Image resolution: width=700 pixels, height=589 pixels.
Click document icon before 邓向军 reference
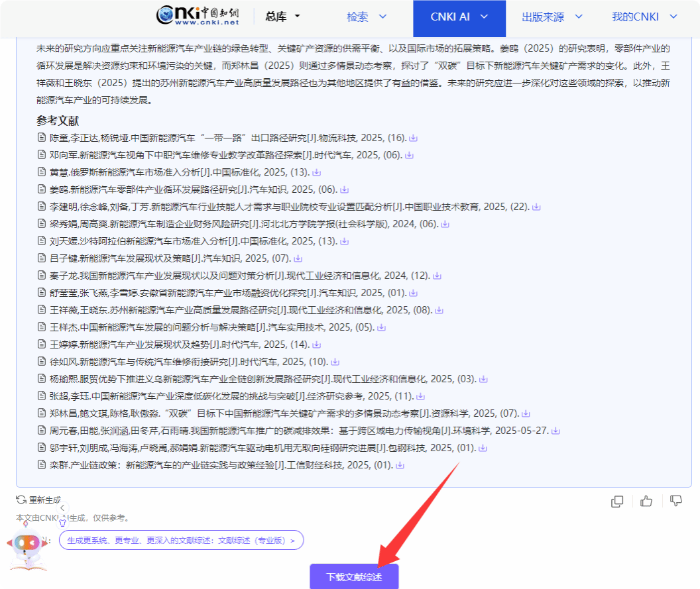42,155
